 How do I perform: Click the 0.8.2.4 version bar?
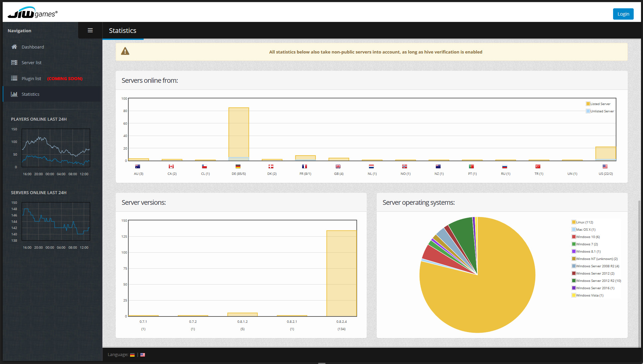click(x=341, y=273)
